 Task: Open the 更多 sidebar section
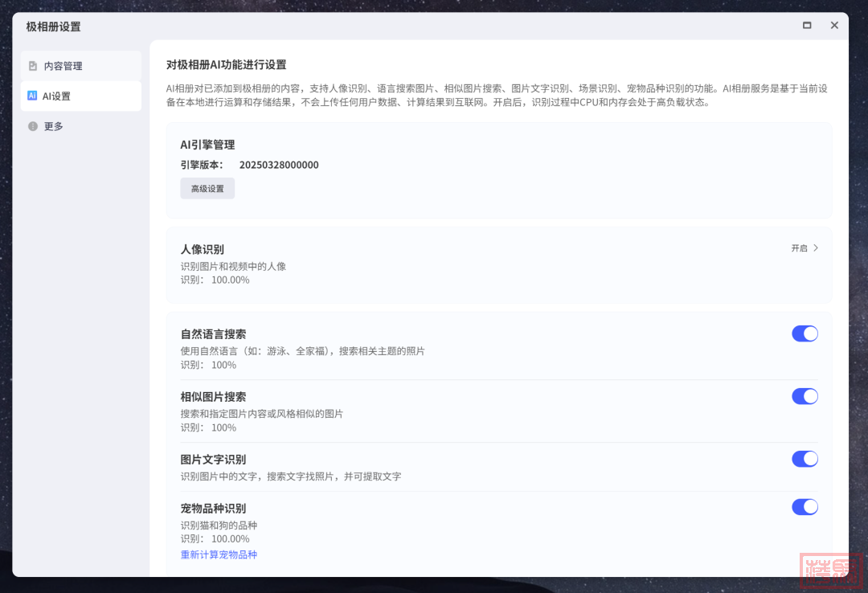tap(81, 126)
